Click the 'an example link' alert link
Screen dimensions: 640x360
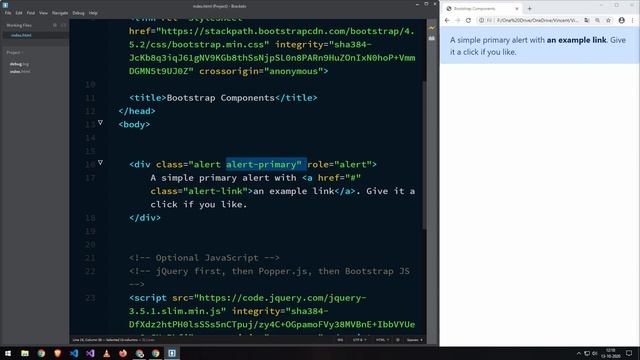(x=576, y=40)
